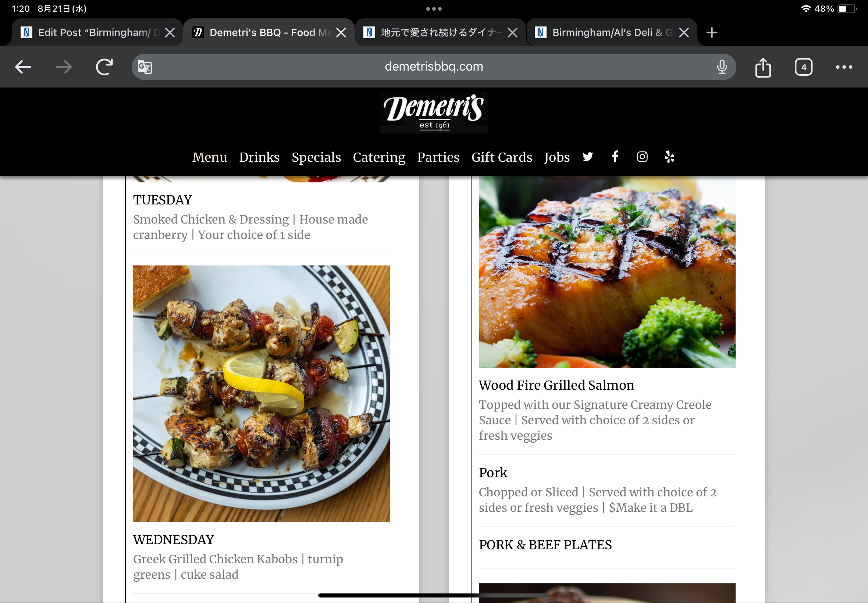Open the share sheet icon
868x603 pixels.
point(763,67)
